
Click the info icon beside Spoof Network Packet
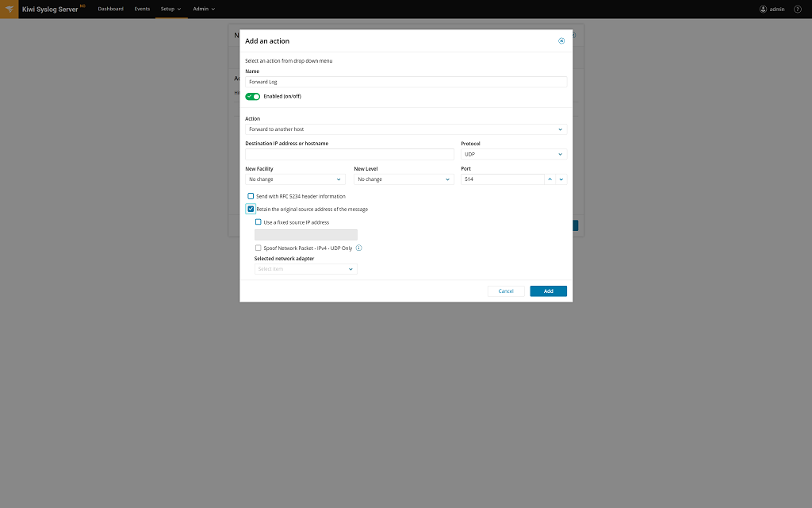click(359, 248)
